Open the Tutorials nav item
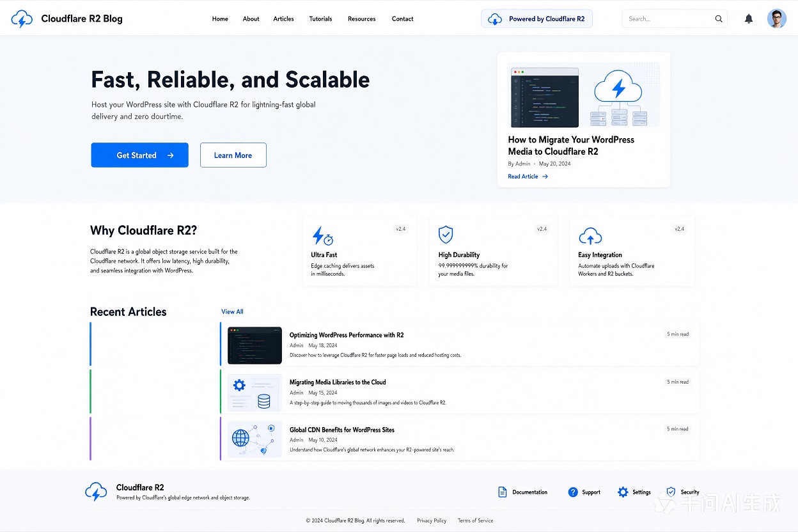Viewport: 798px width, 532px height. 320,19
